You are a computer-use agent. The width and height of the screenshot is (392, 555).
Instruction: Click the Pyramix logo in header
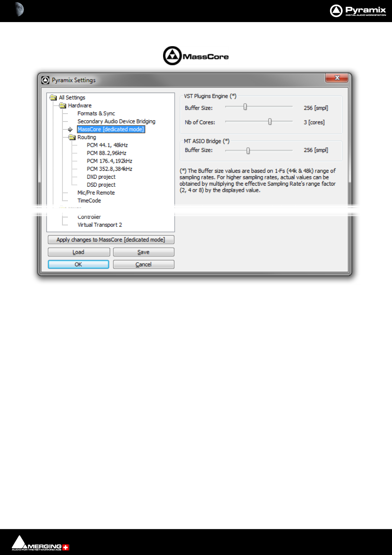click(358, 11)
